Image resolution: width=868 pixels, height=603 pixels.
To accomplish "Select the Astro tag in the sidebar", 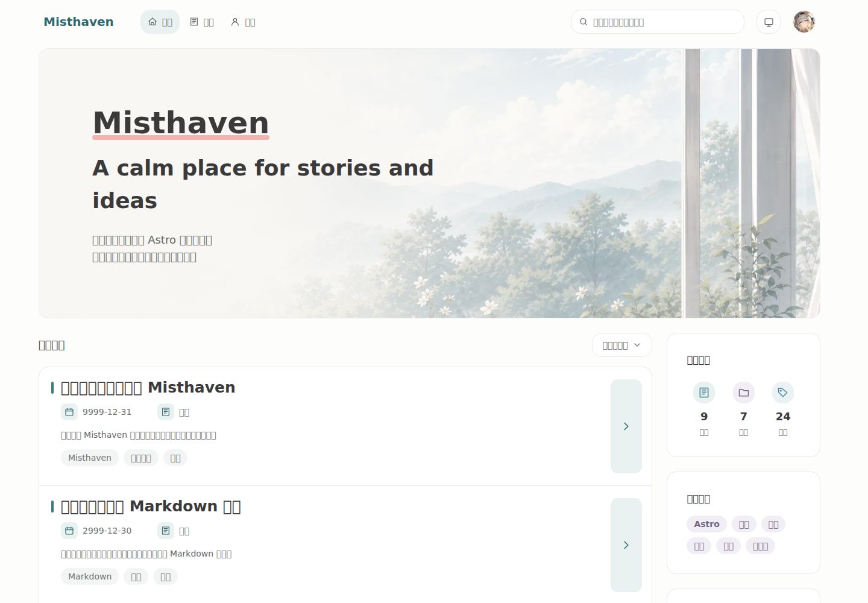I will pyautogui.click(x=706, y=524).
